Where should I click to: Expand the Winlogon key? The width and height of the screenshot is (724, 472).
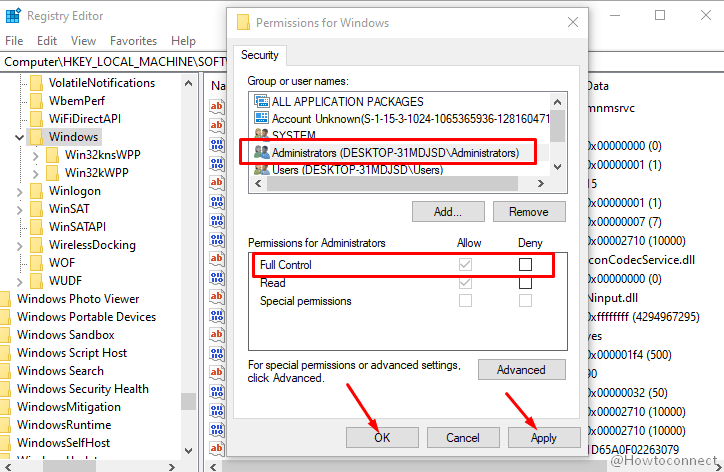[19, 191]
